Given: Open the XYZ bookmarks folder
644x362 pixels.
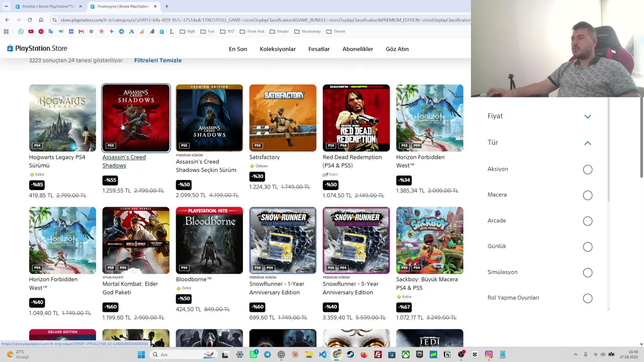Looking at the screenshot, I should [x=227, y=31].
